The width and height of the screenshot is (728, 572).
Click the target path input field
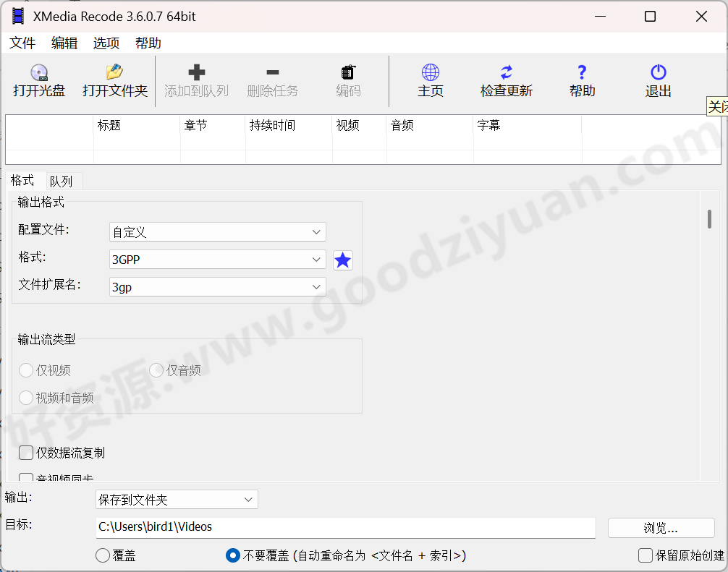[345, 527]
